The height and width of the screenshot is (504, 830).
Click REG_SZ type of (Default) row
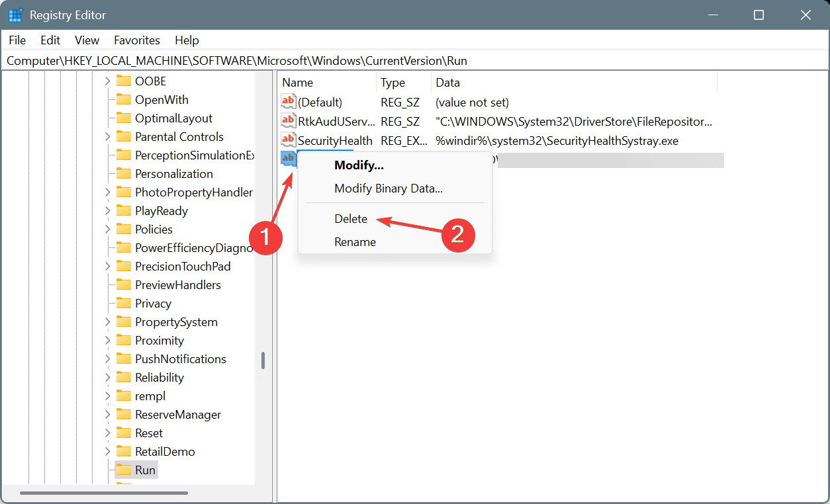click(x=400, y=103)
